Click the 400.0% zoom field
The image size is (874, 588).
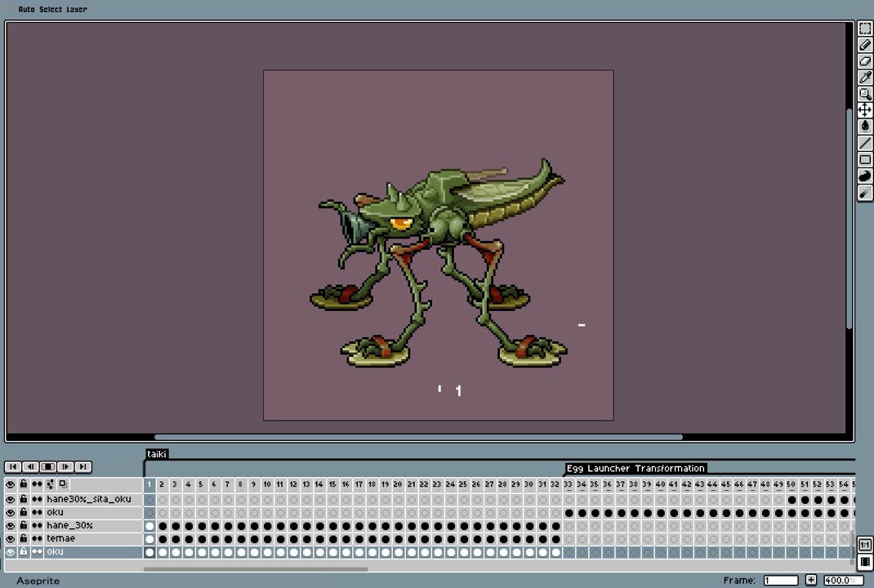click(x=844, y=580)
